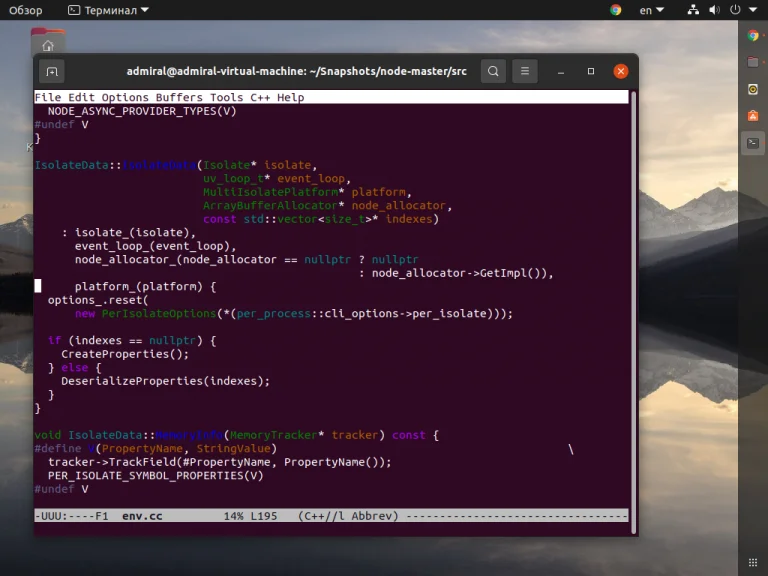The height and width of the screenshot is (576, 768).
Task: Open the terminal search icon
Action: click(493, 72)
